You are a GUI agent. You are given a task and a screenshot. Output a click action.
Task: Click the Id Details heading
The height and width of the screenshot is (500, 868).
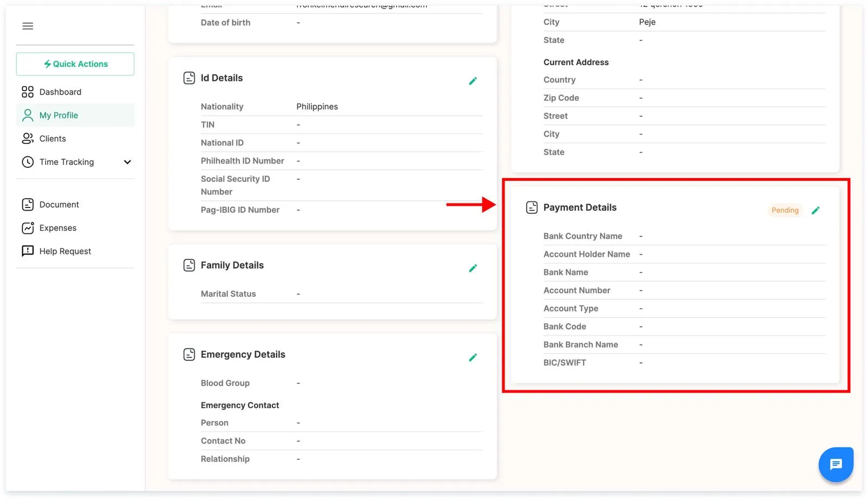pyautogui.click(x=222, y=78)
